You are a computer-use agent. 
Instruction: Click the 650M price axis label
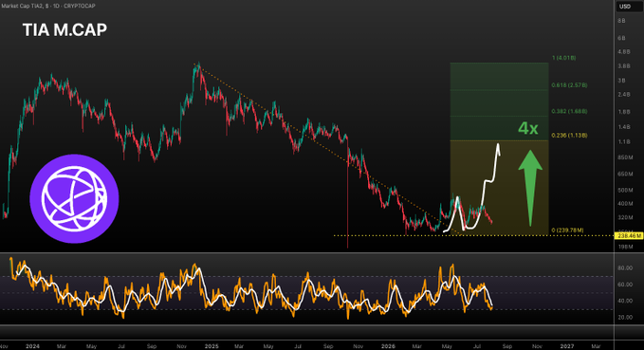625,175
